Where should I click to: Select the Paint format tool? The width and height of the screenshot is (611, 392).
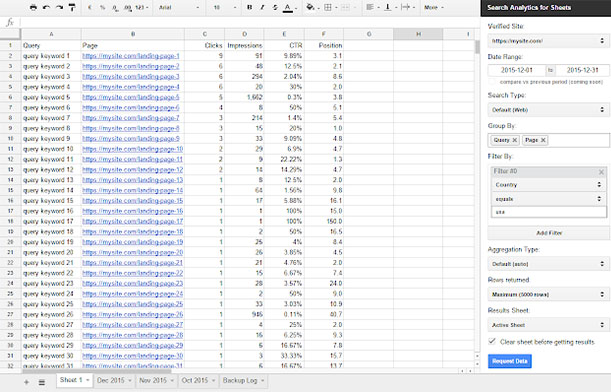(72, 7)
